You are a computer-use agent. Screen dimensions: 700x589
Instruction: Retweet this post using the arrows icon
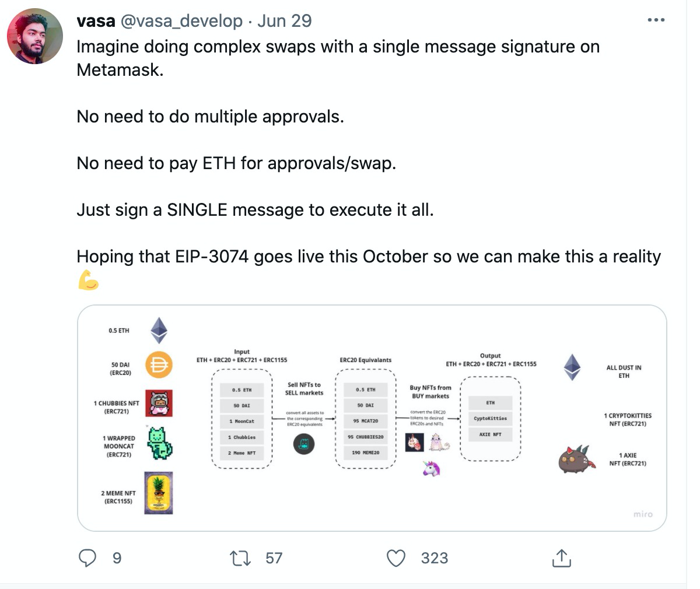pyautogui.click(x=240, y=558)
